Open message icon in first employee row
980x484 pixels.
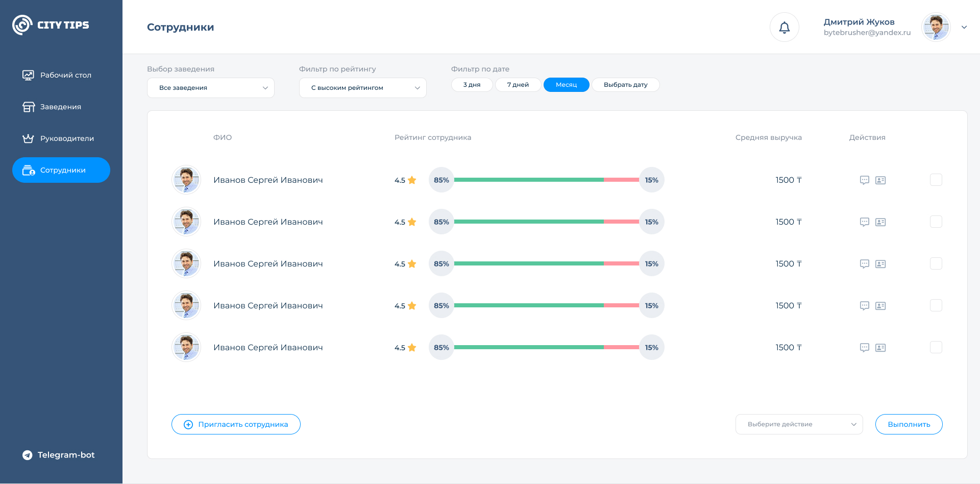tap(865, 180)
